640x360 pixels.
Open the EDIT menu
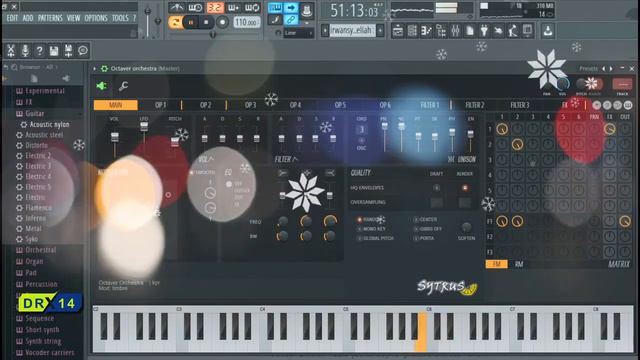[12, 18]
